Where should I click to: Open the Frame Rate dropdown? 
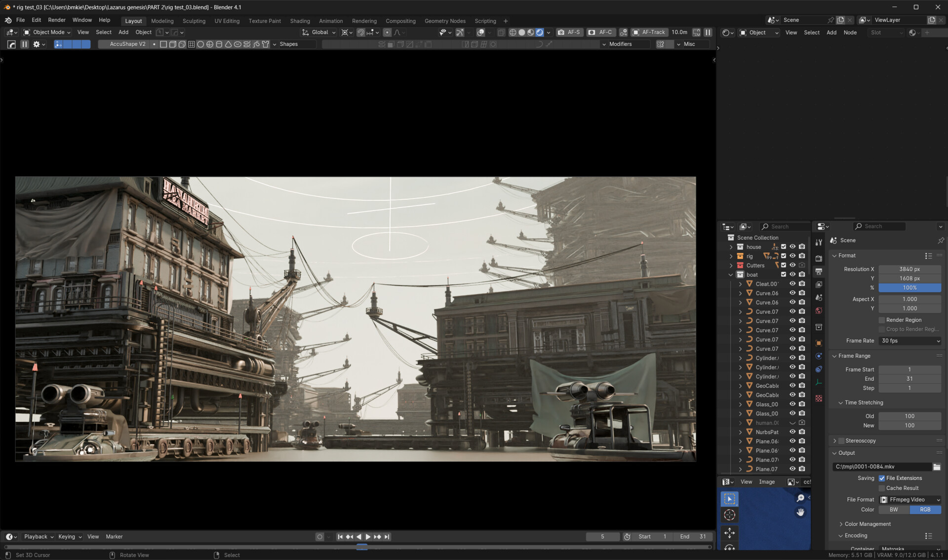[910, 341]
